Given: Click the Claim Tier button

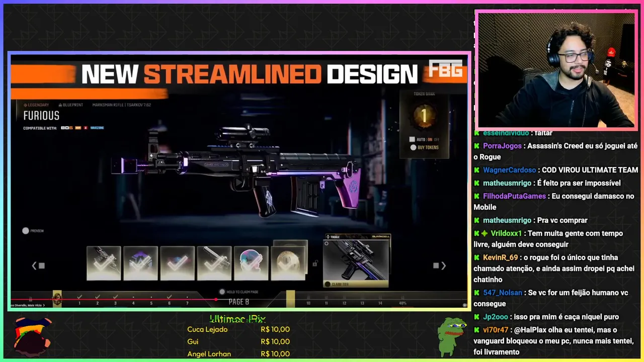Looking at the screenshot, I should point(356,284).
